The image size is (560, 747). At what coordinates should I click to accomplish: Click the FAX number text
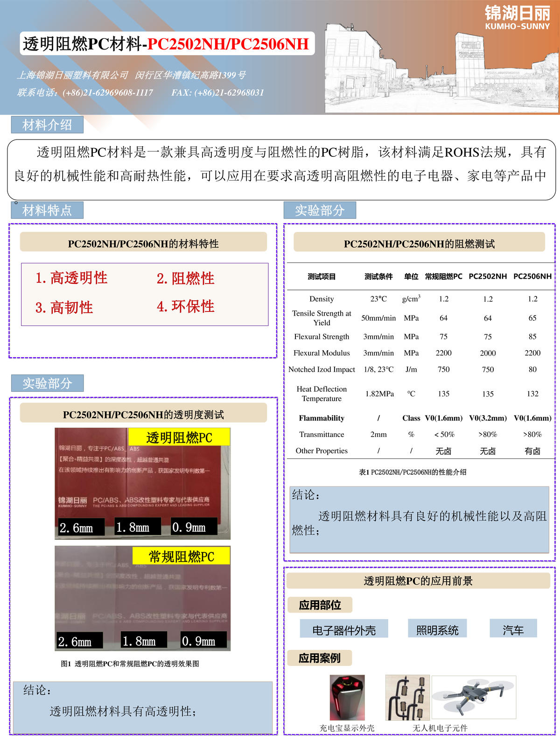point(217,92)
